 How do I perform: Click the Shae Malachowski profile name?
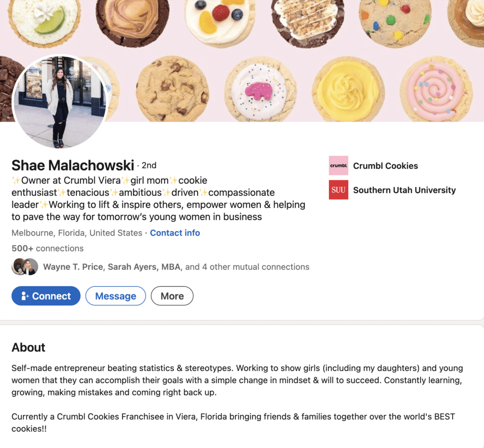pyautogui.click(x=73, y=165)
